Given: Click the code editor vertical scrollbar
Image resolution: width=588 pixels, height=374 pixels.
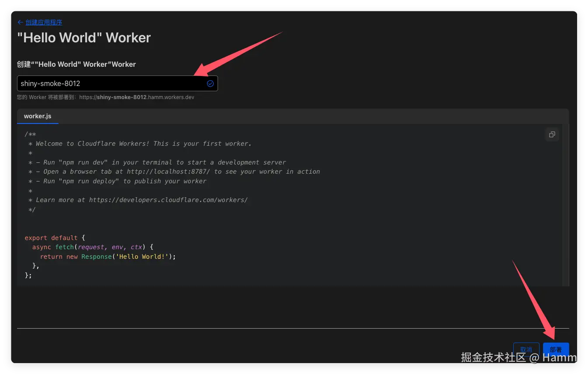Looking at the screenshot, I should coord(566,205).
